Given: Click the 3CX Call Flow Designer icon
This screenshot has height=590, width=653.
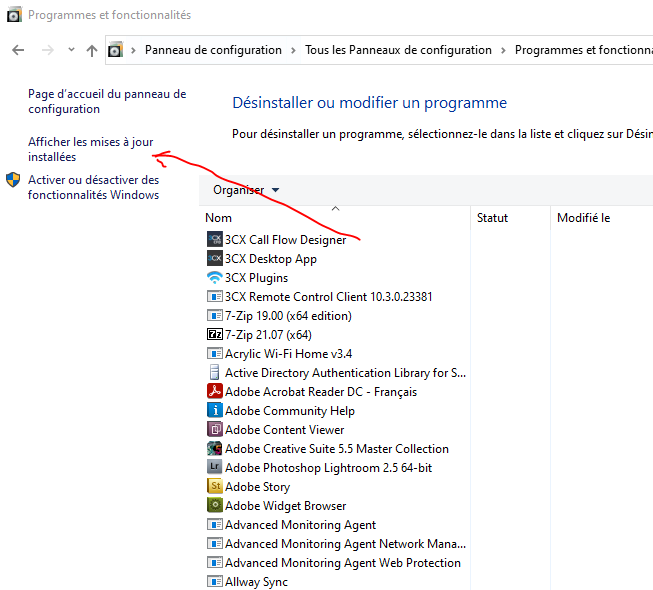Looking at the screenshot, I should coord(214,239).
